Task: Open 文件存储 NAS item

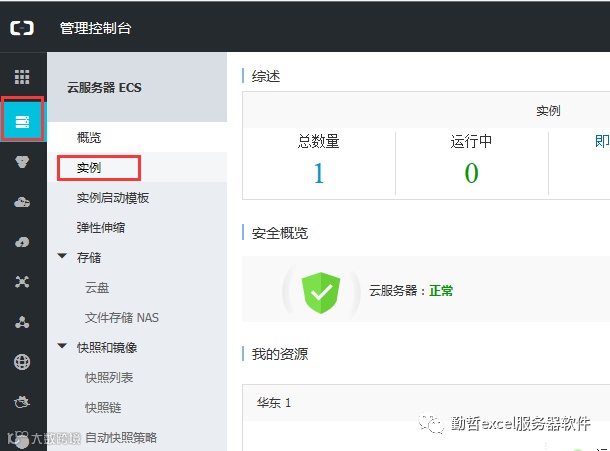Action: tap(122, 318)
